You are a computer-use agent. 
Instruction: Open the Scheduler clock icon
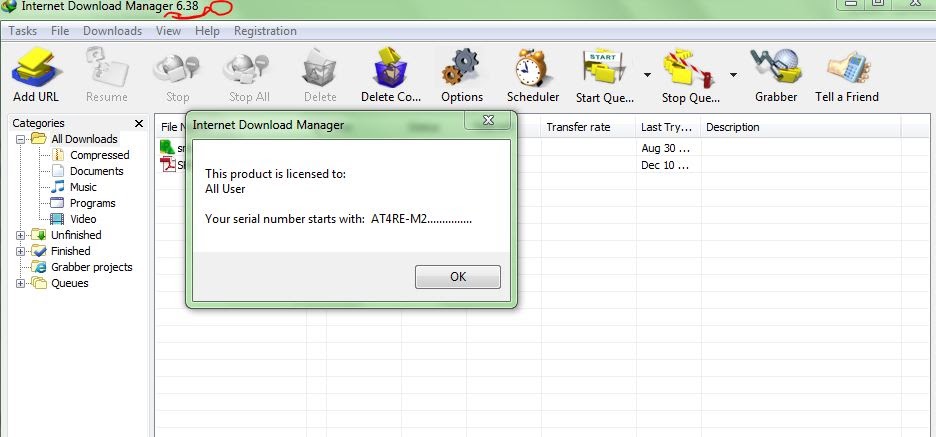coord(532,67)
